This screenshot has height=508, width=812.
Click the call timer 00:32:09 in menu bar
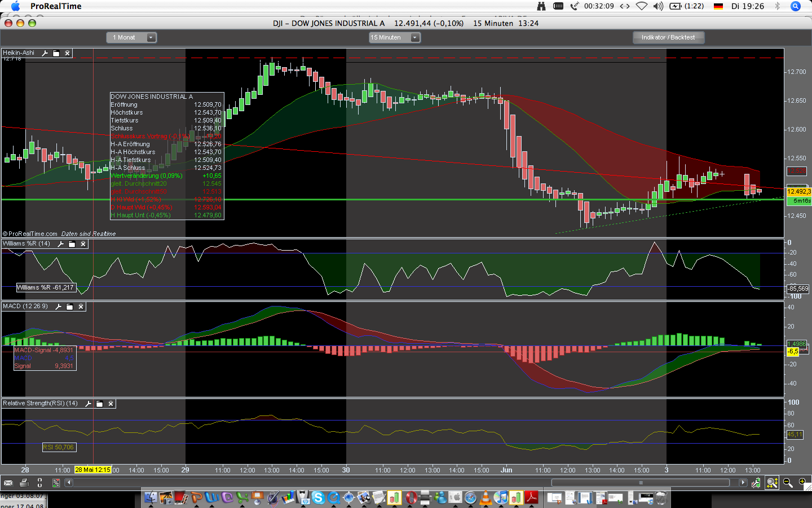point(599,6)
